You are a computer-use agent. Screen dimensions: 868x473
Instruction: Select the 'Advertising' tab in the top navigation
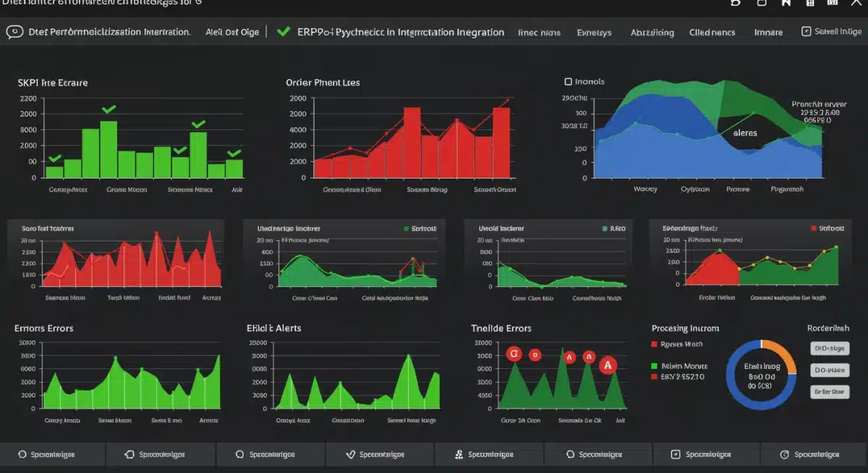click(654, 32)
